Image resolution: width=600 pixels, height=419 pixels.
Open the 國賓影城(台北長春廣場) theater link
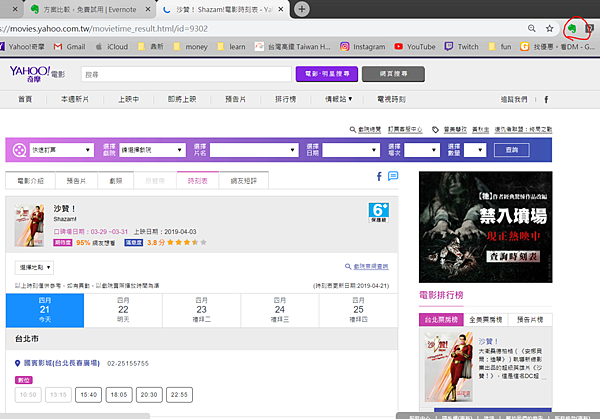pyautogui.click(x=62, y=363)
